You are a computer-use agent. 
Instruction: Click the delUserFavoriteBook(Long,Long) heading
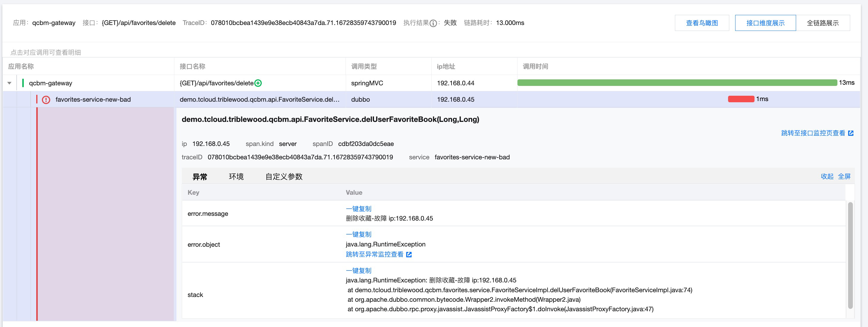[x=330, y=119]
